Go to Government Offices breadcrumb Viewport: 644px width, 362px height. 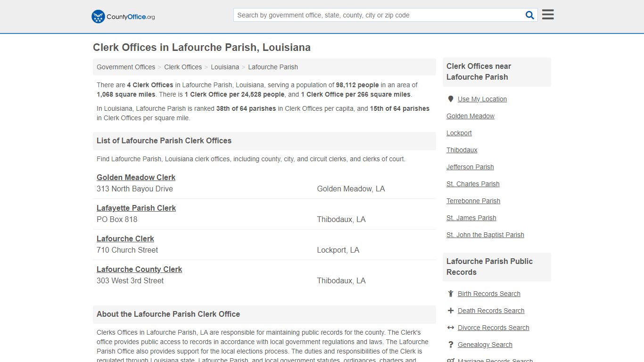[126, 67]
